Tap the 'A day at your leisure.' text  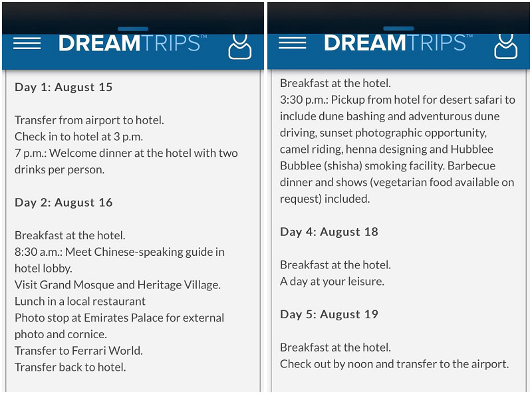tap(332, 281)
